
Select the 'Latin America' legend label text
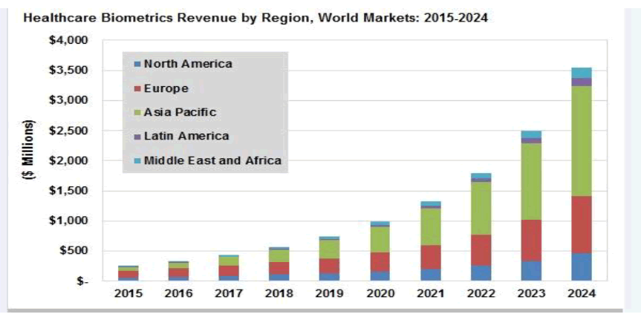coord(186,137)
